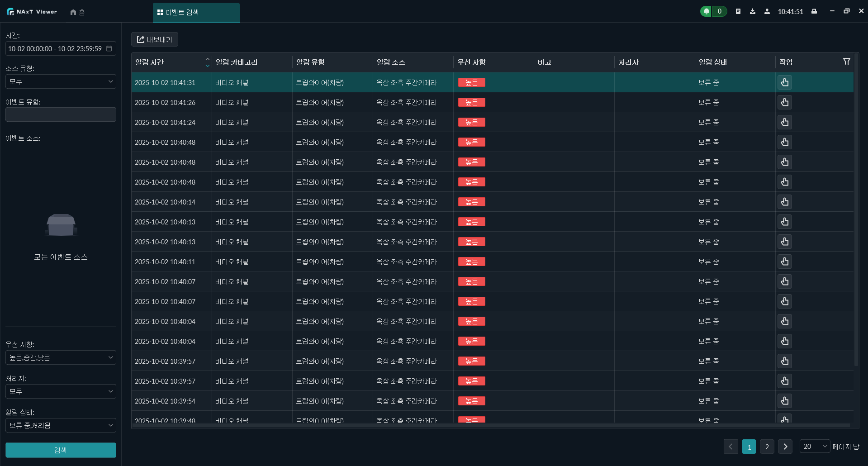Switch to the 이벤트 검색 tab
Viewport: 868px width, 466px height.
[x=196, y=12]
